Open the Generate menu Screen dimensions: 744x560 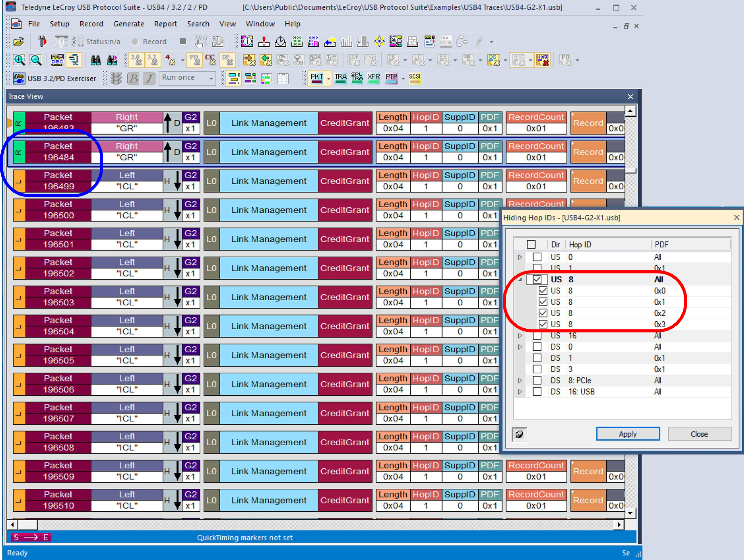click(x=129, y=24)
